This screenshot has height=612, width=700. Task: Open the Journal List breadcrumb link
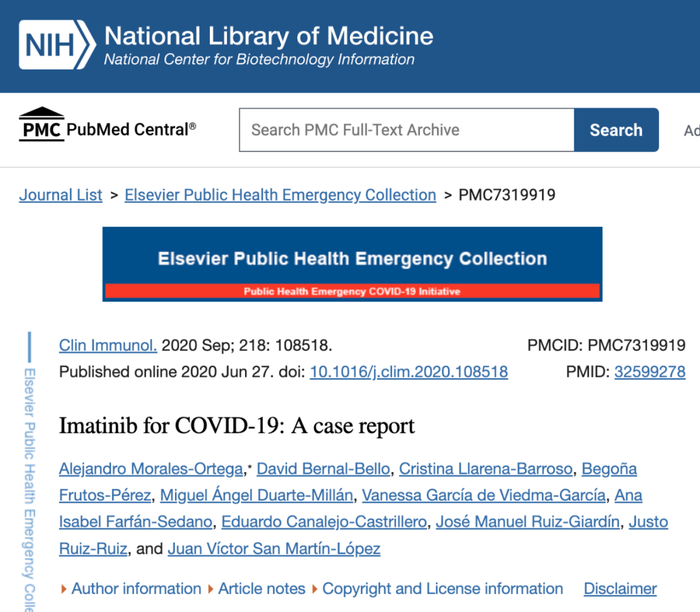coord(61,195)
